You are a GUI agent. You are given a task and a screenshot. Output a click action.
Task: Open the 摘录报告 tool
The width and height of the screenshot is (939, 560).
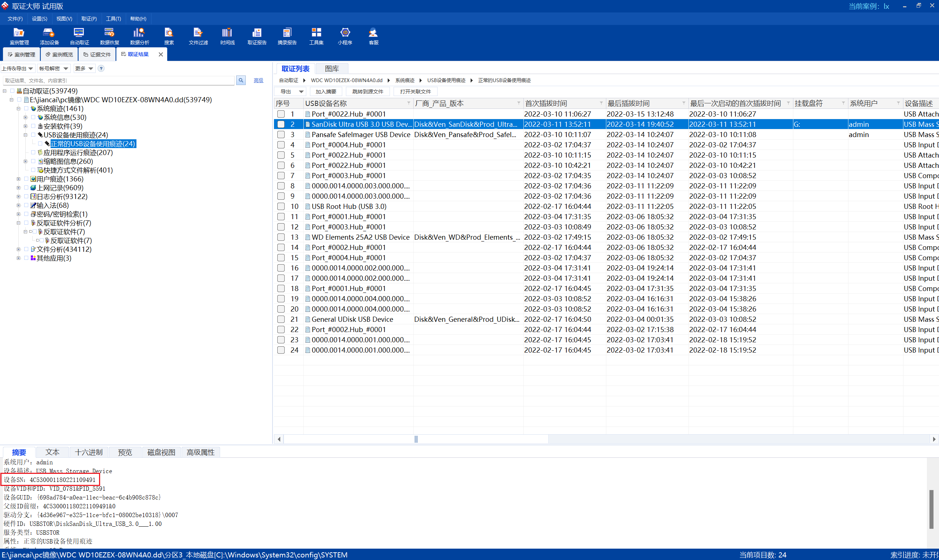coord(287,37)
